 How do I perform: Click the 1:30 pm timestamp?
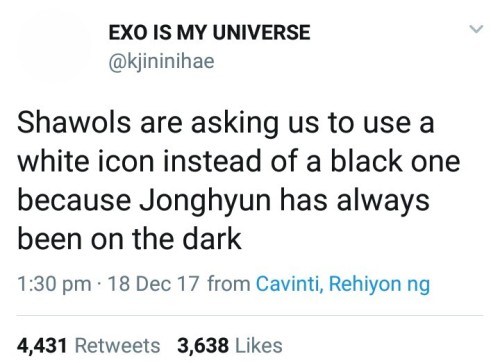pyautogui.click(x=54, y=284)
